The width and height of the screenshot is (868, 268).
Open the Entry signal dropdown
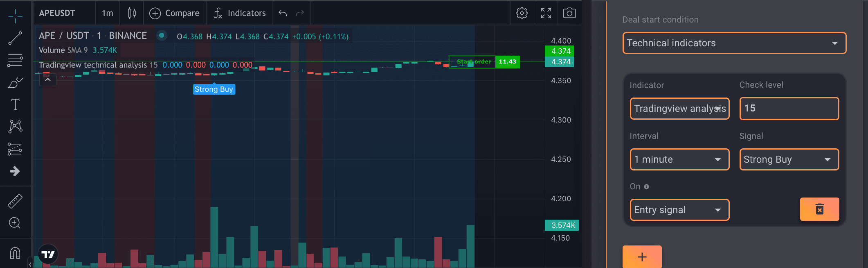pyautogui.click(x=679, y=210)
